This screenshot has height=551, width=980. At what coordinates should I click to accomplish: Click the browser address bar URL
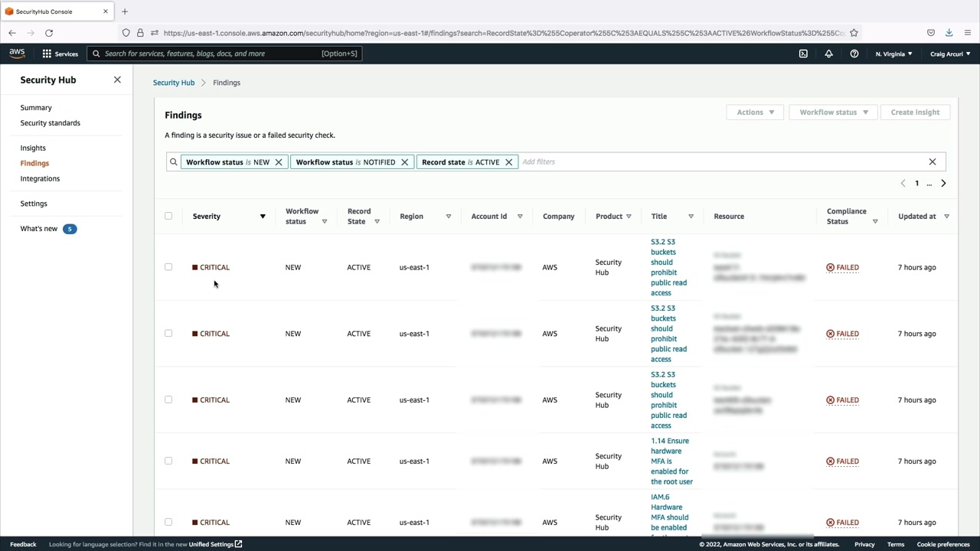(504, 33)
